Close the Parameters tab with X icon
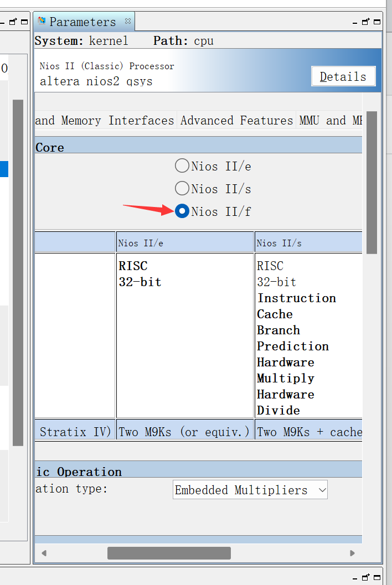Viewport: 392px width, 585px height. pos(128,21)
